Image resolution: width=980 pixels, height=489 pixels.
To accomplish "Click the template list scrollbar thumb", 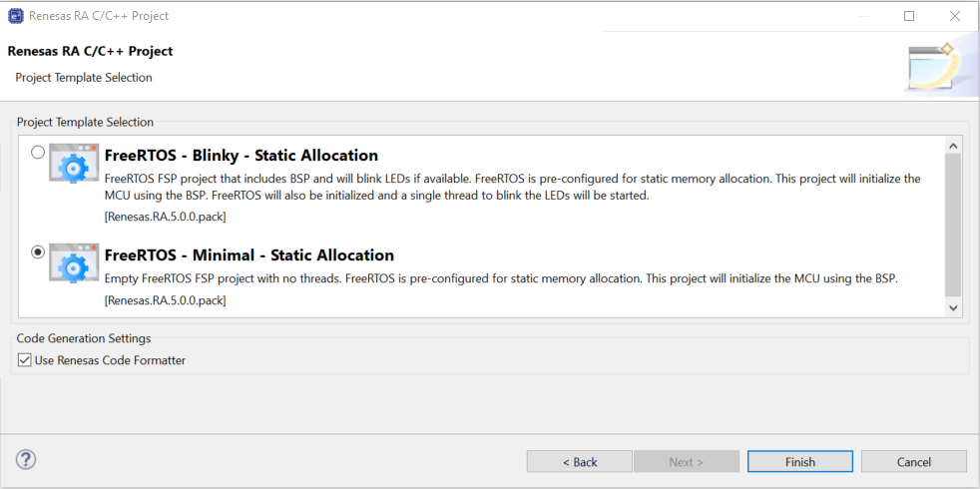I will [x=953, y=226].
